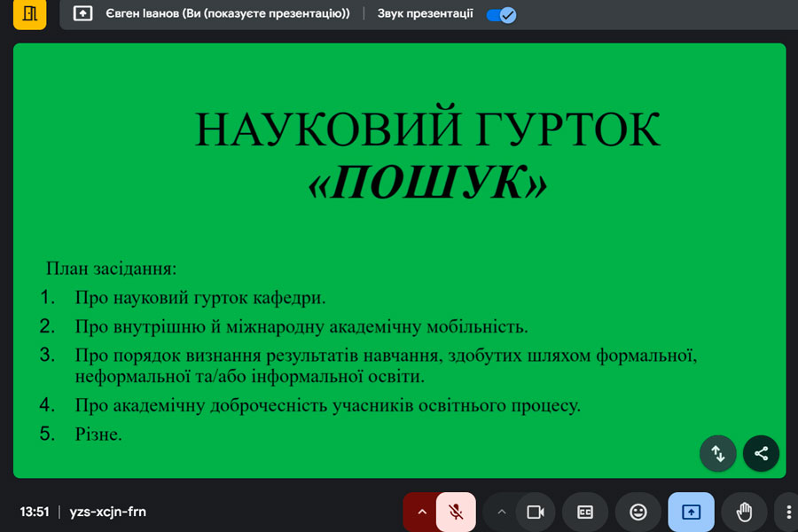The image size is (798, 532).
Task: Open the emoji reactions panel
Action: pyautogui.click(x=638, y=512)
